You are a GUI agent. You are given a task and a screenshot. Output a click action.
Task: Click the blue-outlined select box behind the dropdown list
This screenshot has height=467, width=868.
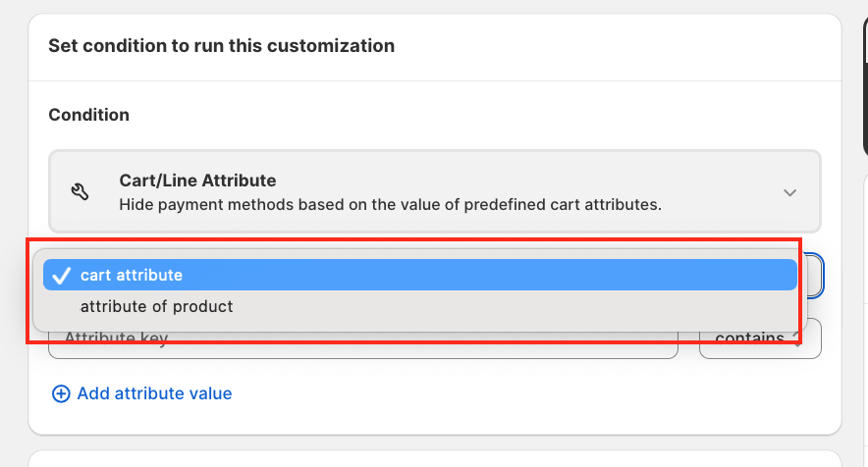coord(813,276)
